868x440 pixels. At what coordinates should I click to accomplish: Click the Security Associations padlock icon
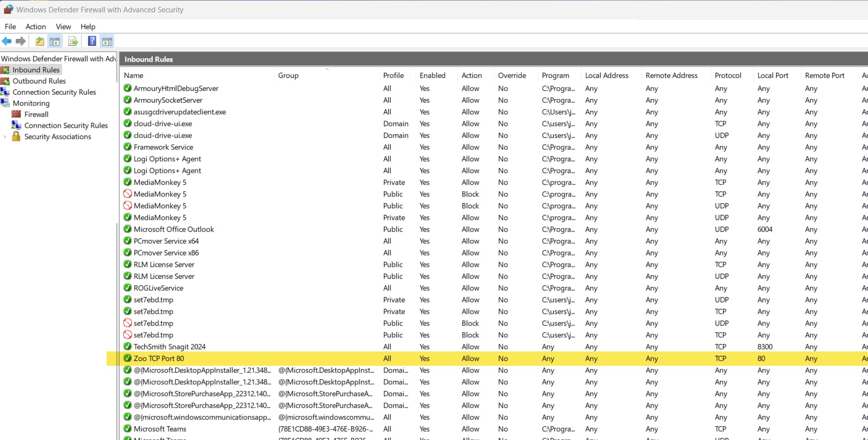coord(16,136)
